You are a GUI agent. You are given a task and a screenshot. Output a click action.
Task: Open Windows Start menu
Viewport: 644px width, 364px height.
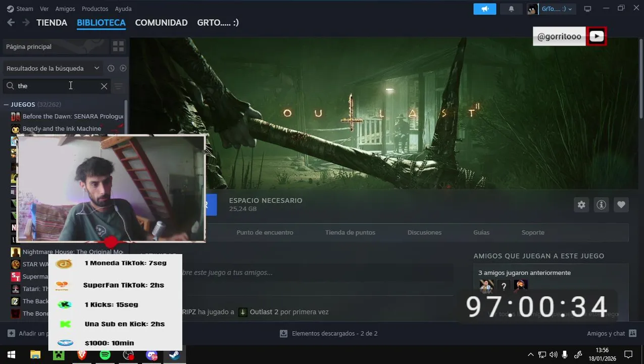coord(11,355)
